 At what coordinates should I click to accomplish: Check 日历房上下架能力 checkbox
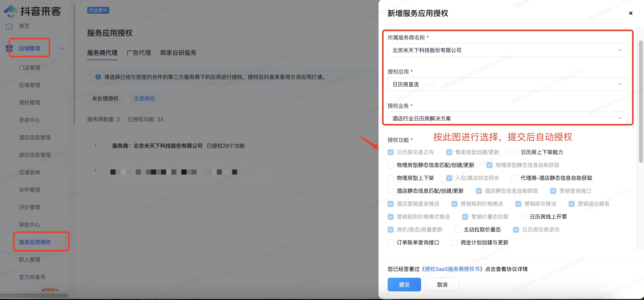pyautogui.click(x=515, y=152)
